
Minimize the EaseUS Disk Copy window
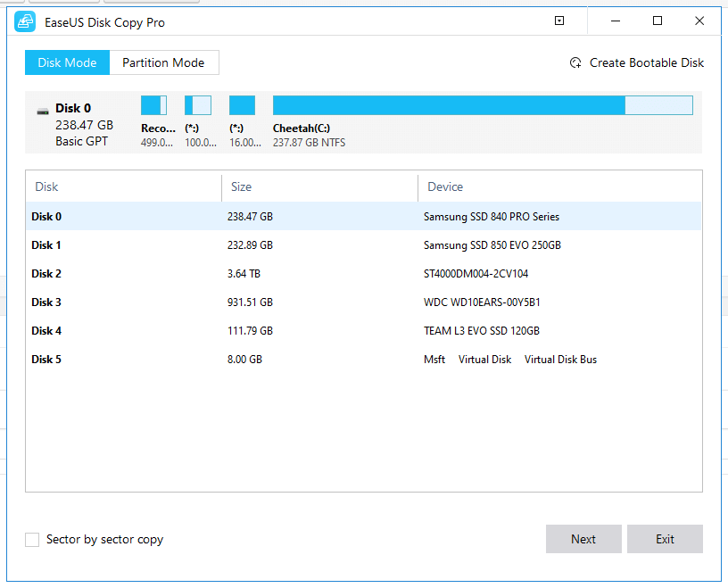click(x=616, y=21)
